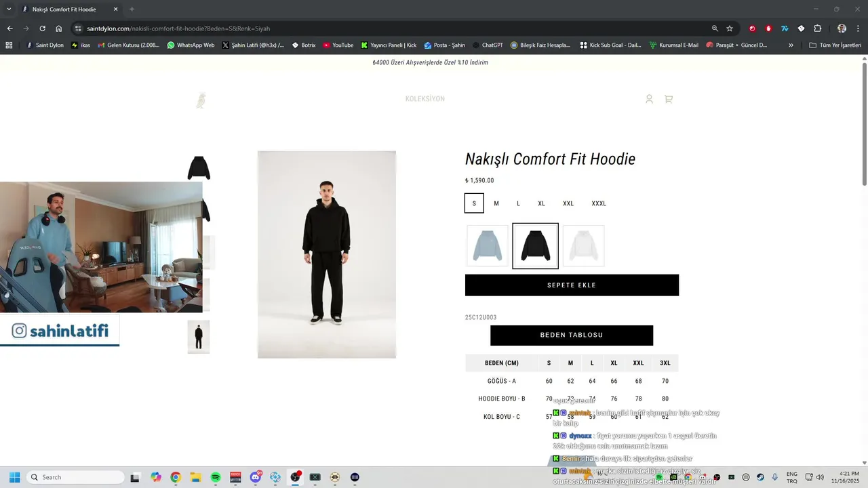Open volume control in system tray
Screen dimensions: 868x488
pyautogui.click(x=820, y=477)
